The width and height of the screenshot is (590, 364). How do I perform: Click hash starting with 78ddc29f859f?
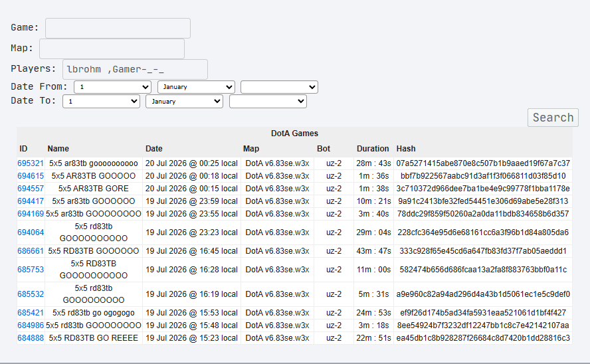click(483, 214)
